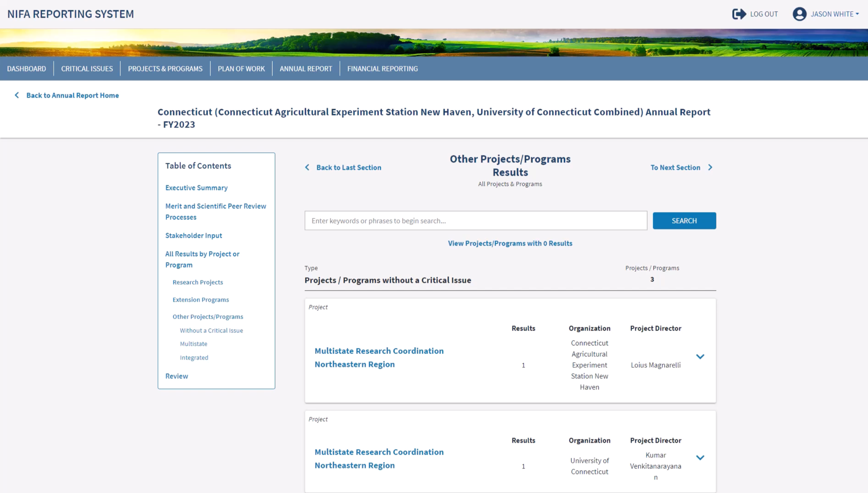This screenshot has height=493, width=868.
Task: Click left chevron next to Back to Last Section
Action: coord(307,168)
